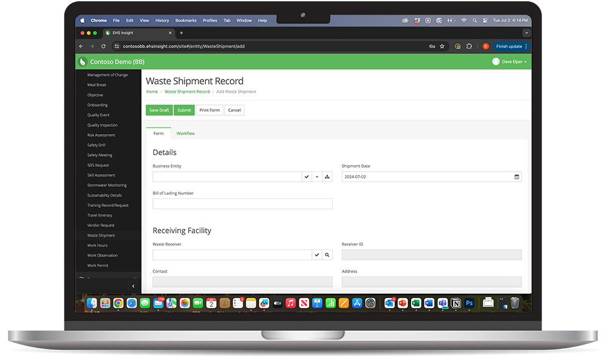The width and height of the screenshot is (607, 364).
Task: Open Work Permit from the sidebar
Action: coord(98,266)
